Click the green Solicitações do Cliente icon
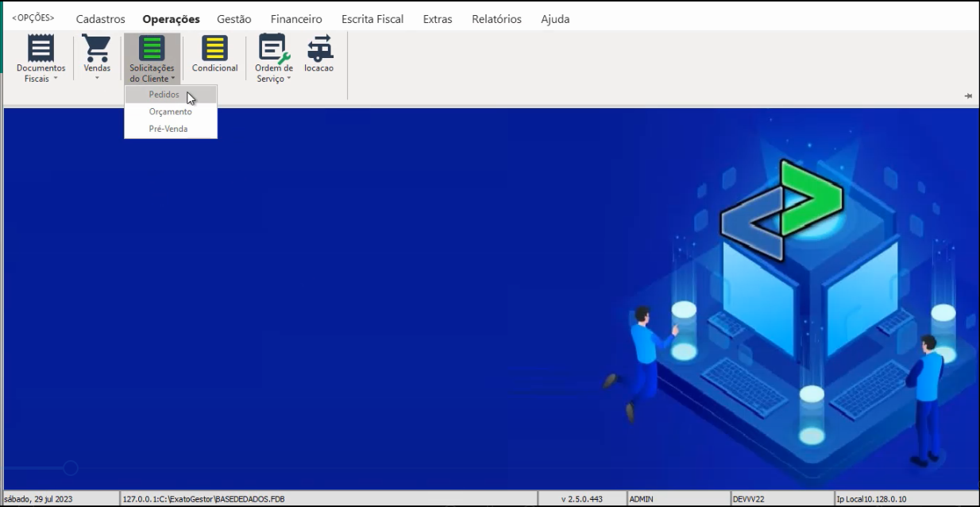980x507 pixels. [152, 48]
